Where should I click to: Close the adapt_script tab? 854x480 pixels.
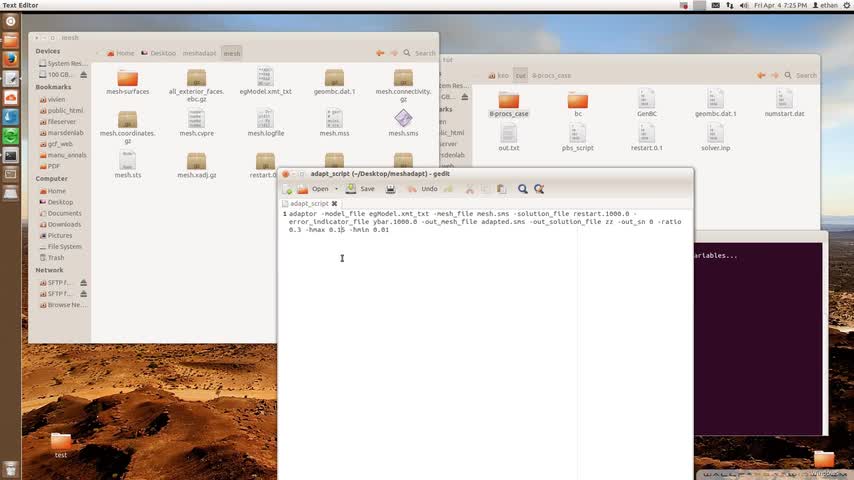pos(334,203)
